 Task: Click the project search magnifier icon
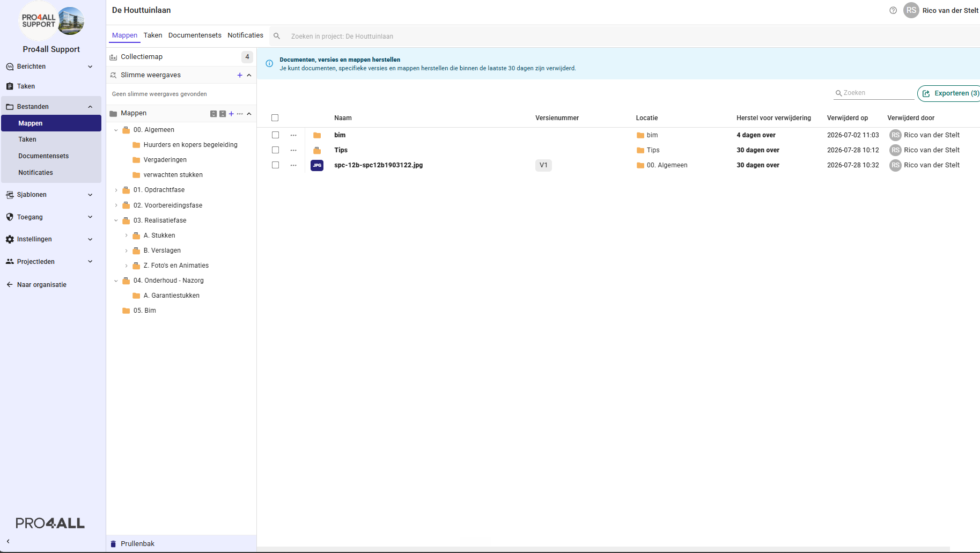point(277,36)
